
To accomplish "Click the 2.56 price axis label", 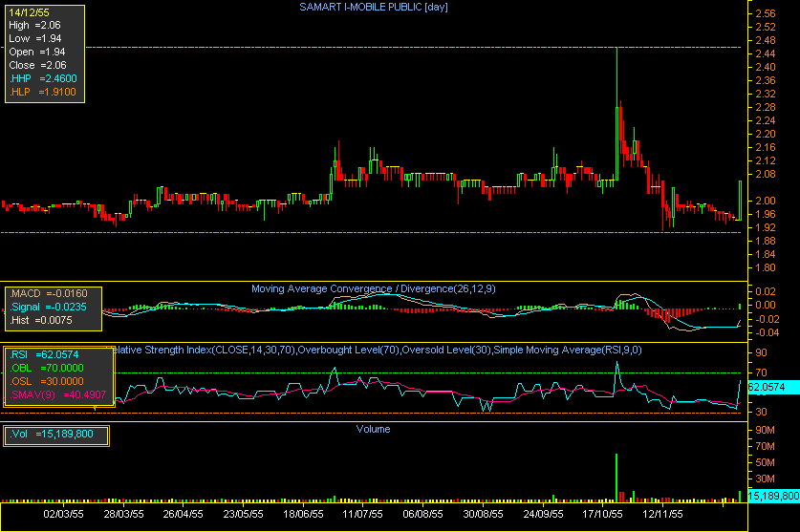I will (x=766, y=13).
